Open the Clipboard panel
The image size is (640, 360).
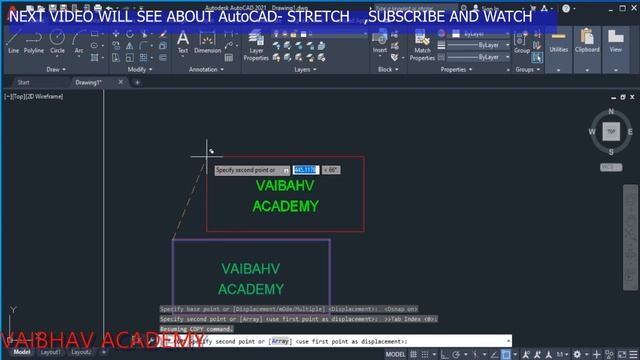point(587,49)
